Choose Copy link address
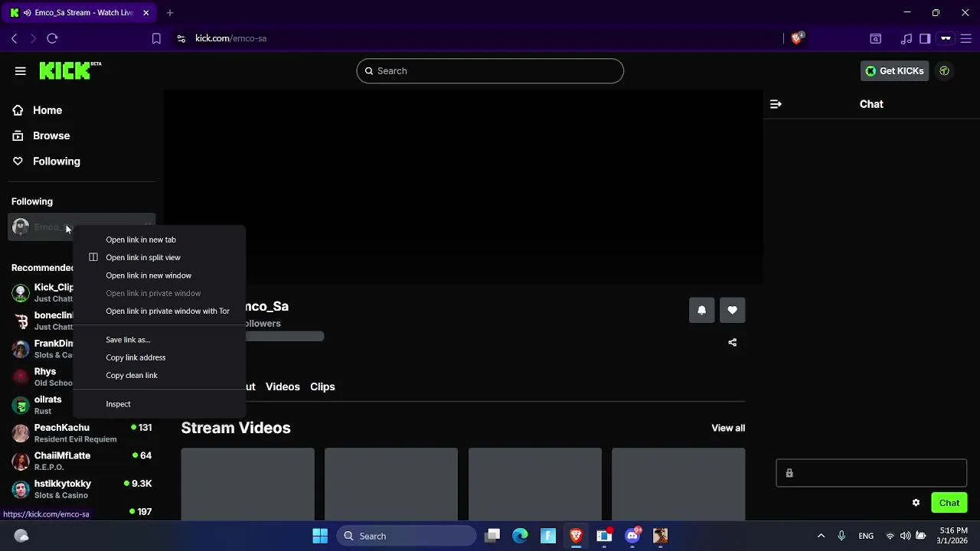 tap(159, 357)
